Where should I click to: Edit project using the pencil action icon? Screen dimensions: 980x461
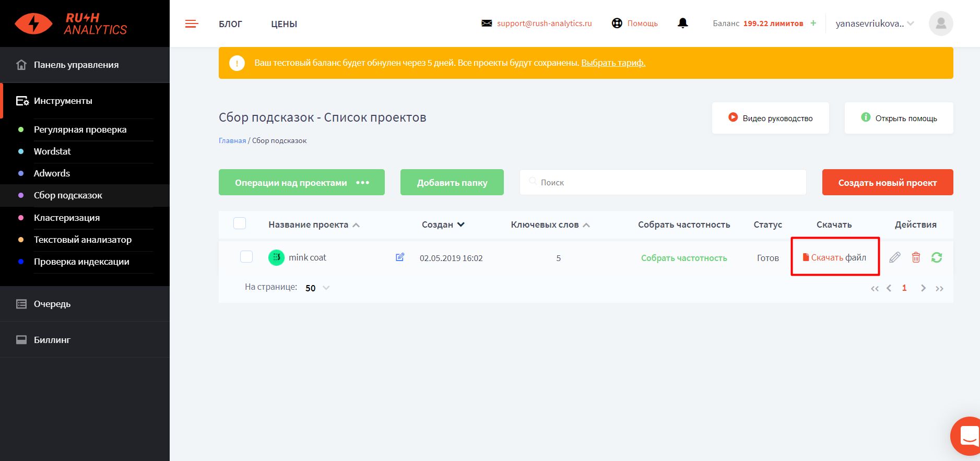click(x=895, y=257)
